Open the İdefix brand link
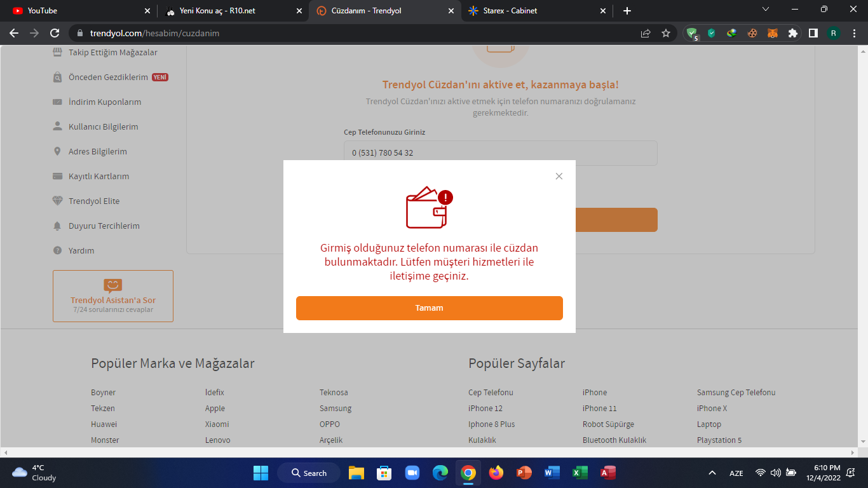The image size is (868, 488). tap(215, 393)
